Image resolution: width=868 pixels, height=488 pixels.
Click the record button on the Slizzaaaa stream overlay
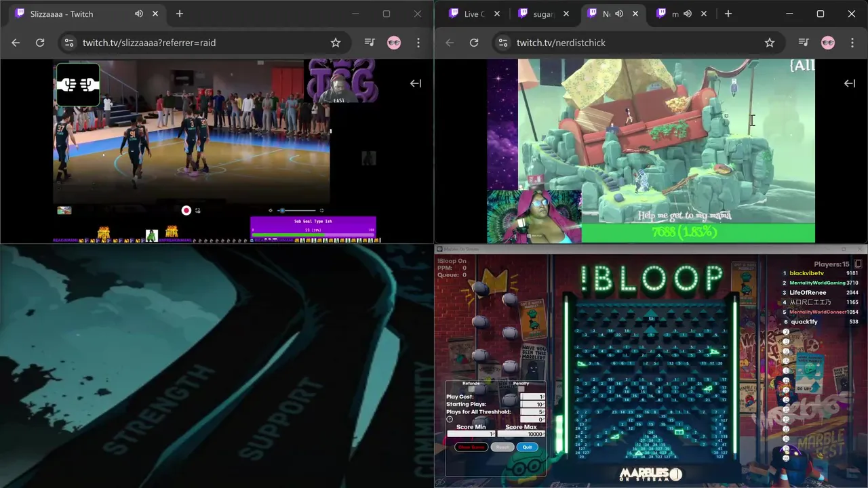pos(186,210)
